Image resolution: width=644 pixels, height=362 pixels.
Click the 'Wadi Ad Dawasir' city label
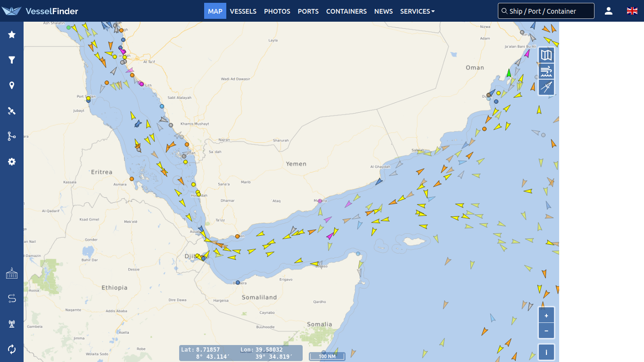[x=235, y=79]
